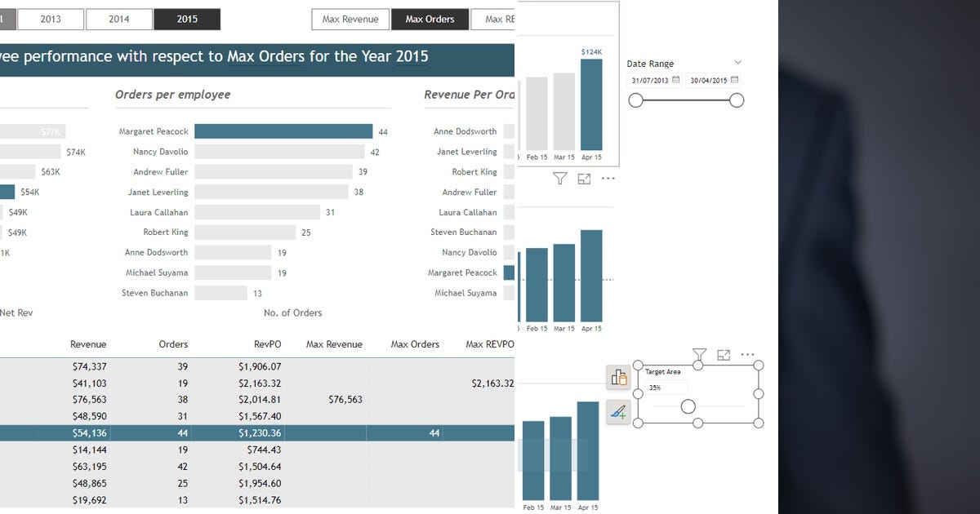
Task: Click the focus mode icon below the top bar chart
Action: coord(584,178)
